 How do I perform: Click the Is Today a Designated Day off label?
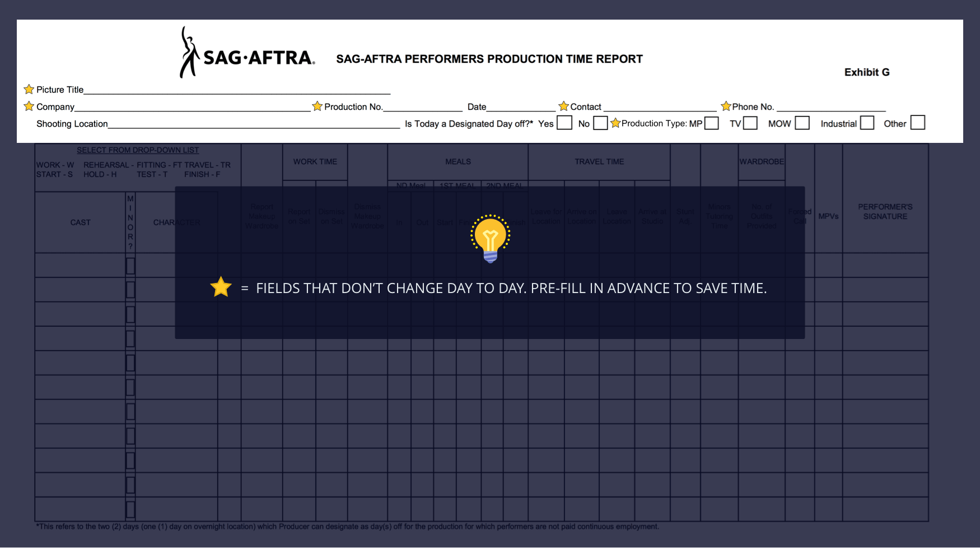click(469, 124)
